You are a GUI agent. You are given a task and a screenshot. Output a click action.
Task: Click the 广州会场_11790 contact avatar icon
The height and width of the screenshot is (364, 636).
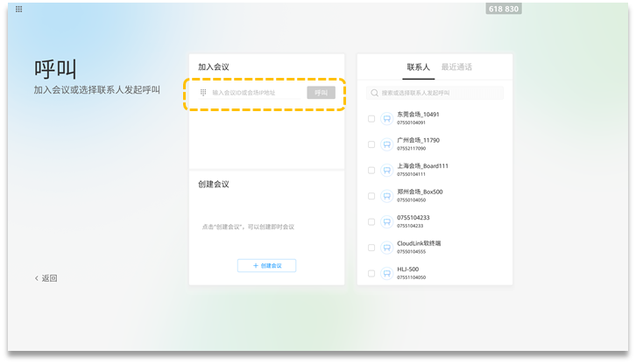click(x=386, y=143)
